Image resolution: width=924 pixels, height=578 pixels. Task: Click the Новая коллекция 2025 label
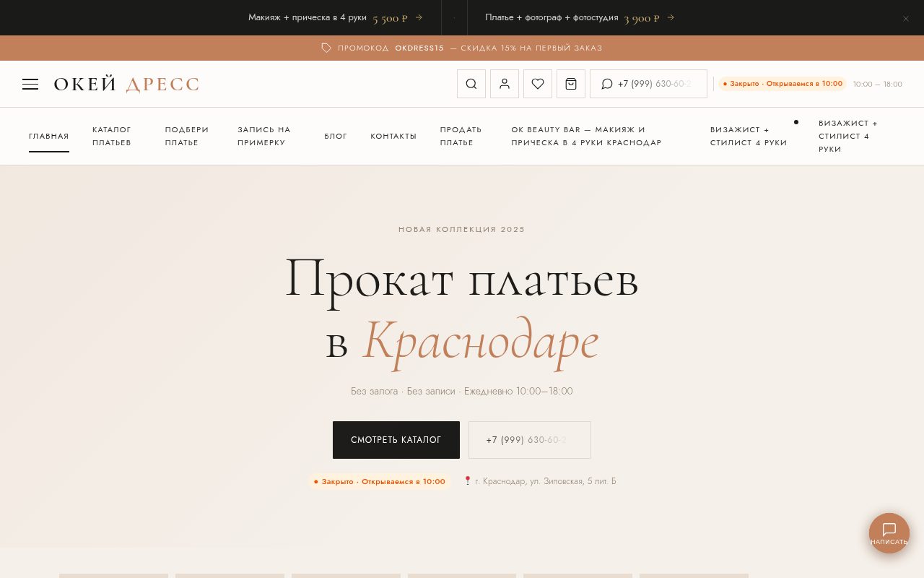pos(462,229)
